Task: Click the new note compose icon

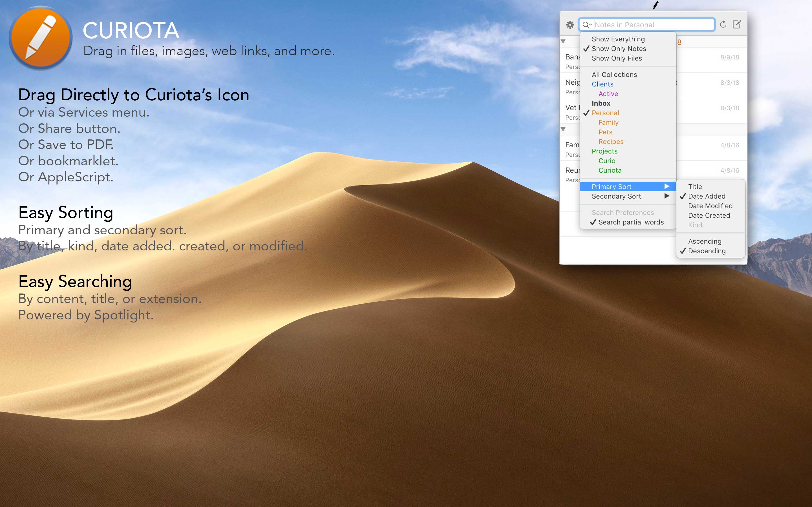Action: coord(736,25)
